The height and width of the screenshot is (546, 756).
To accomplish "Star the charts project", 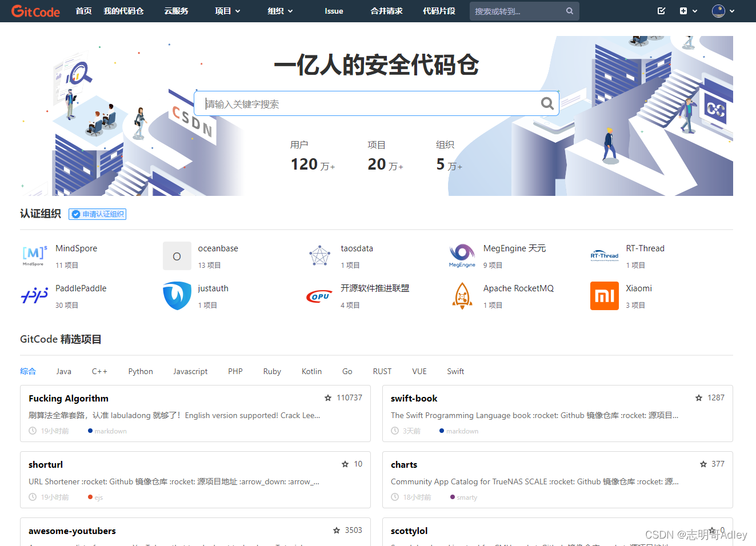I will coord(703,464).
